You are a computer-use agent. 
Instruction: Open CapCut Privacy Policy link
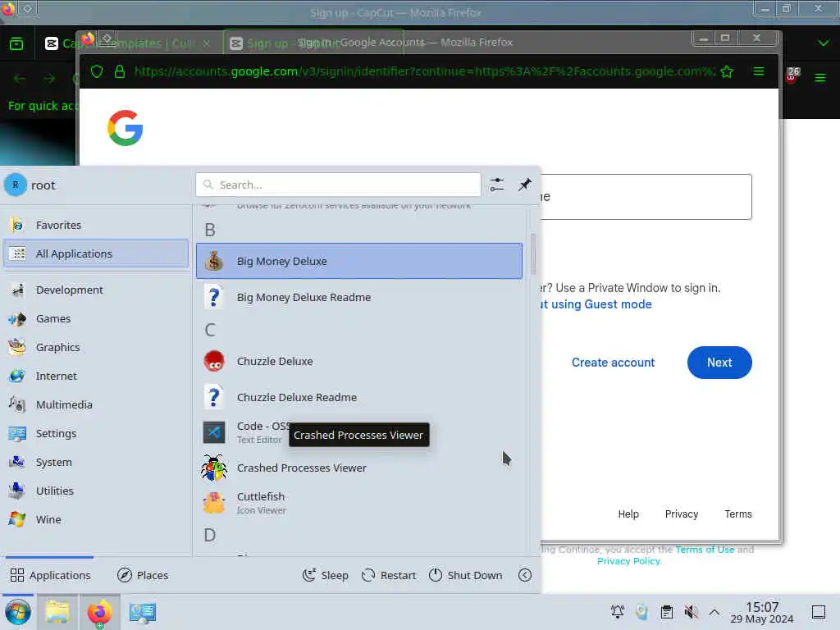(629, 561)
